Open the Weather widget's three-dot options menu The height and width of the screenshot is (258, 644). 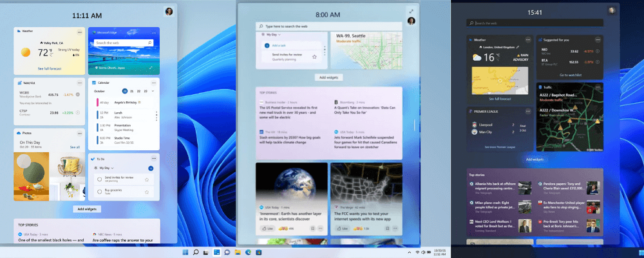click(x=80, y=31)
